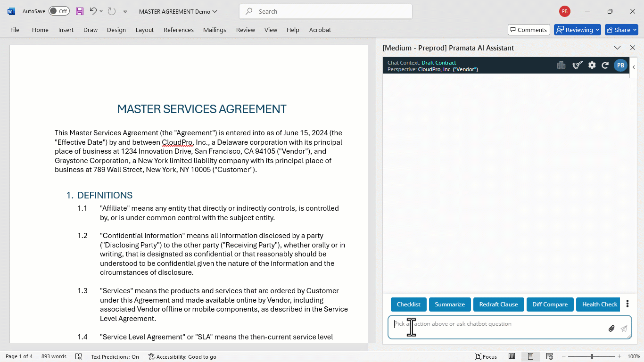Click the PB user avatar in Pramata panel

tap(620, 66)
